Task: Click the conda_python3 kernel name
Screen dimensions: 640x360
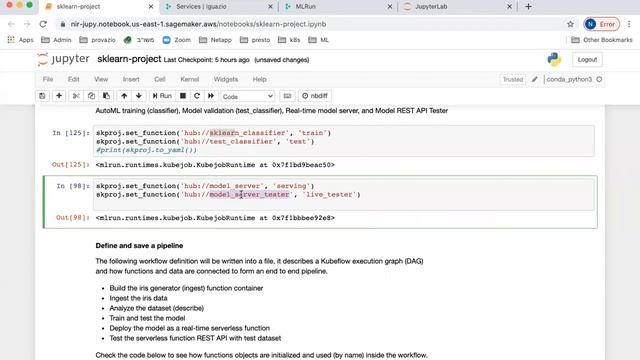Action: point(569,80)
